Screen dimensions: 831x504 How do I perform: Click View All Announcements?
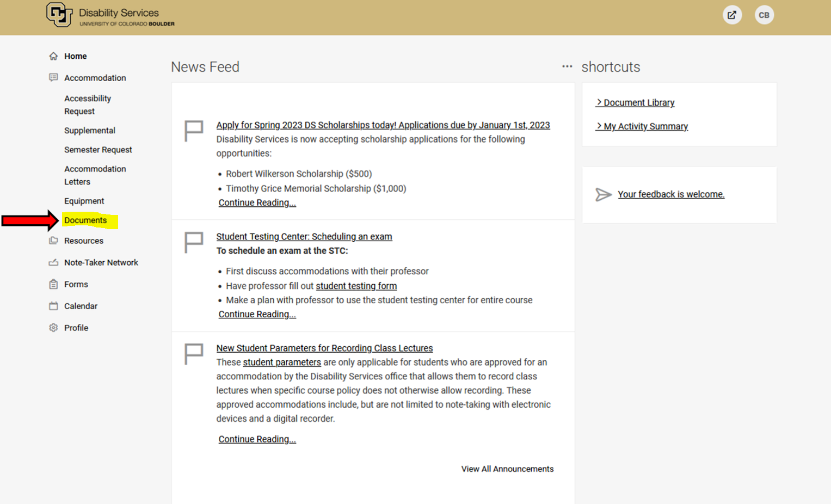[x=507, y=469]
